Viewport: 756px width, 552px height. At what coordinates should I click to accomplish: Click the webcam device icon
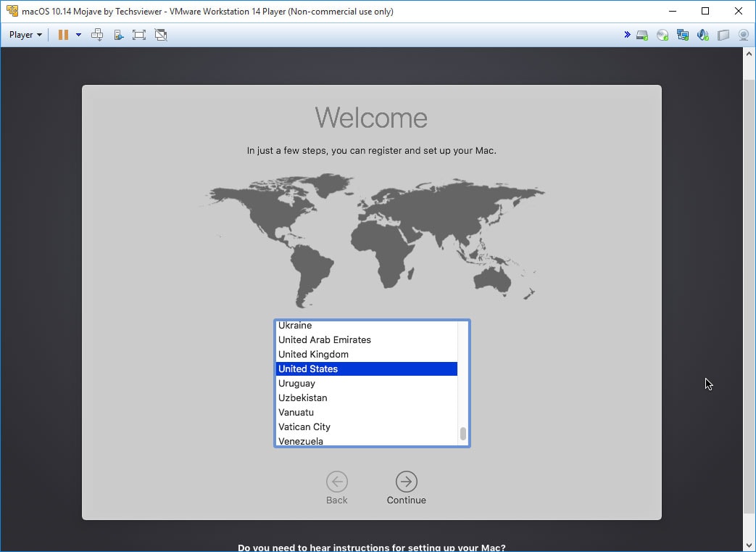(x=743, y=35)
